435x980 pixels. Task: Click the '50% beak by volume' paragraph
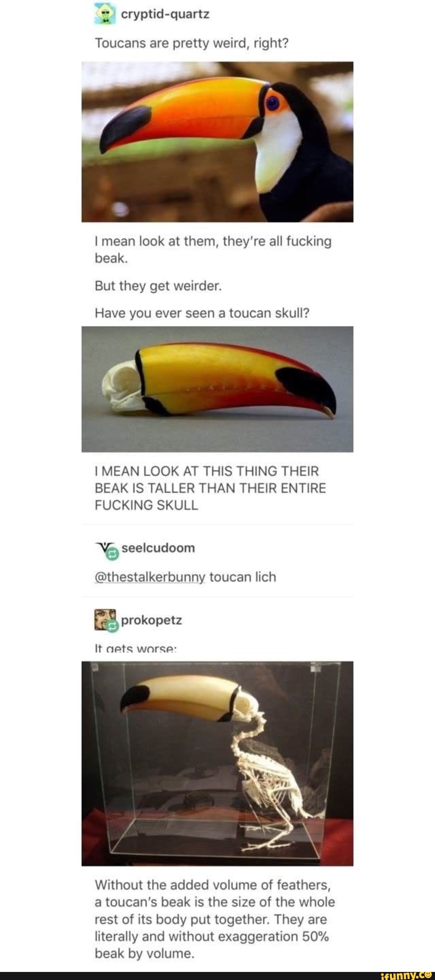click(x=215, y=919)
